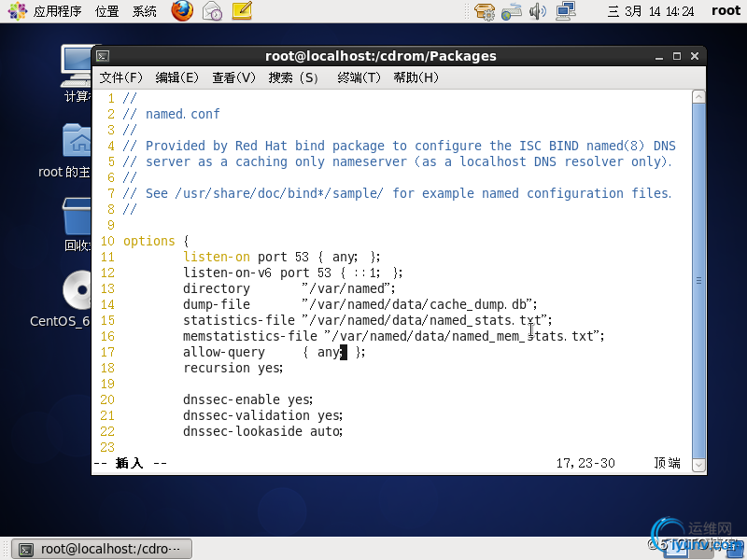Click 'recursion yes;' on line 18
This screenshot has height=560, width=747.
click(x=233, y=368)
